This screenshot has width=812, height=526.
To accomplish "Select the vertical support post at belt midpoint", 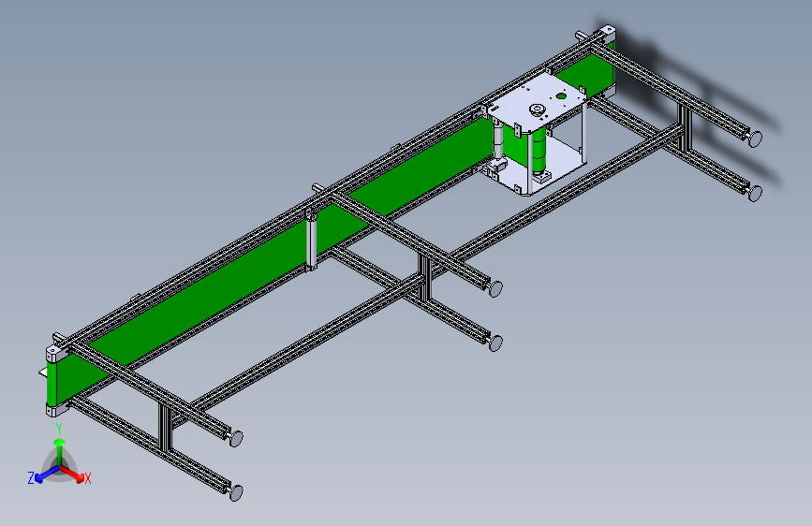I will click(x=311, y=240).
